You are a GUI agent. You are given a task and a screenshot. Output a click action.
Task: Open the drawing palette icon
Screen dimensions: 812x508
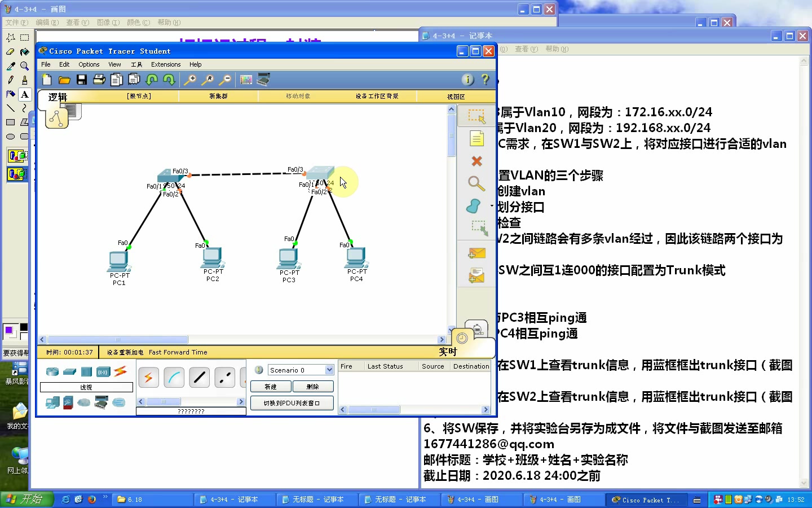click(246, 80)
